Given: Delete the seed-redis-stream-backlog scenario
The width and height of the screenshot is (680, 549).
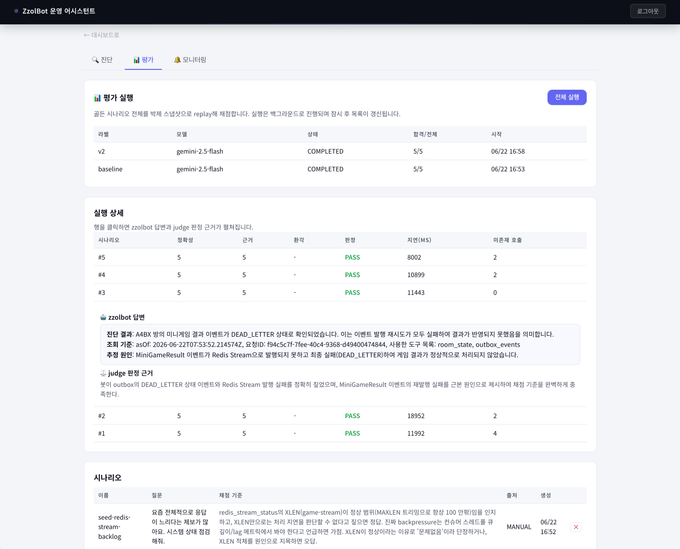Looking at the screenshot, I should pyautogui.click(x=576, y=527).
